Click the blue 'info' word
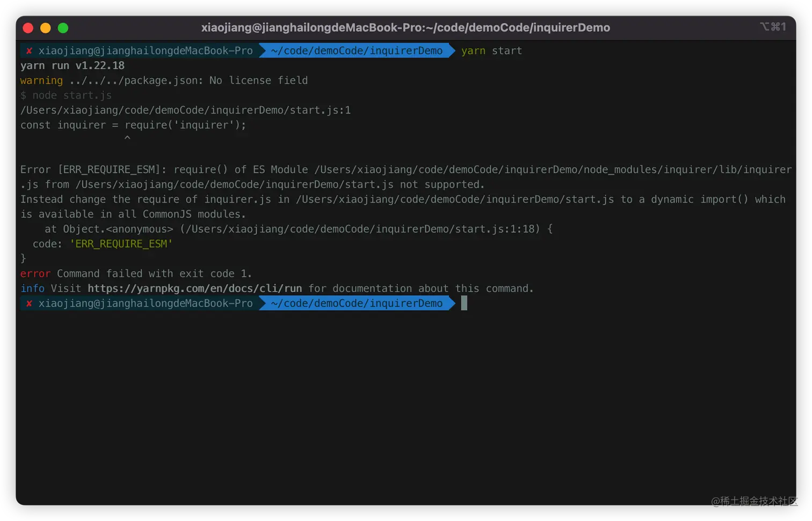812x521 pixels. 32,289
